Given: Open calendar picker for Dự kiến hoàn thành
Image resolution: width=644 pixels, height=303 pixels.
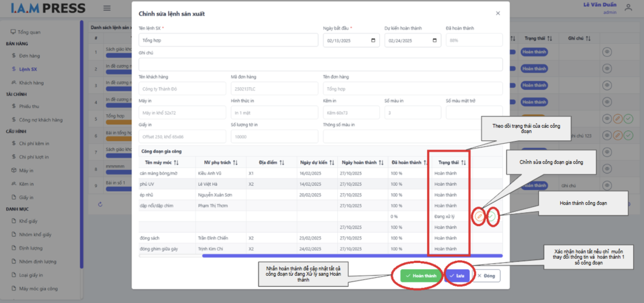Looking at the screenshot, I should coord(435,40).
